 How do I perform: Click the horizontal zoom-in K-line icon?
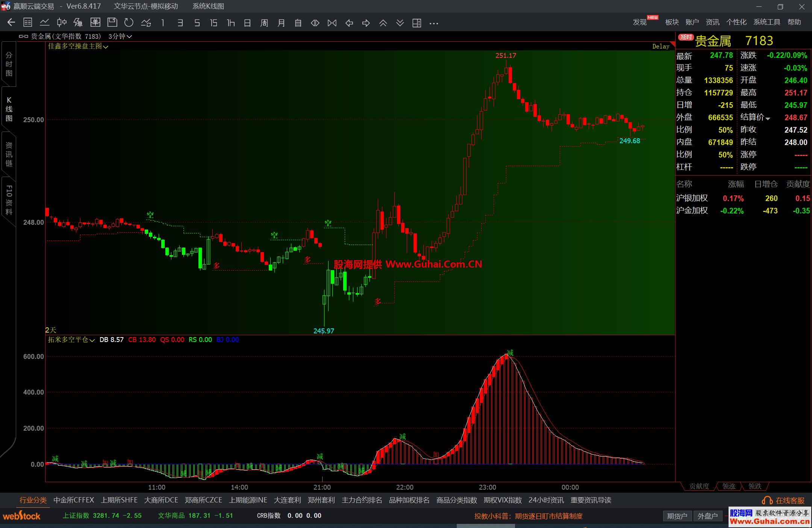pyautogui.click(x=315, y=23)
